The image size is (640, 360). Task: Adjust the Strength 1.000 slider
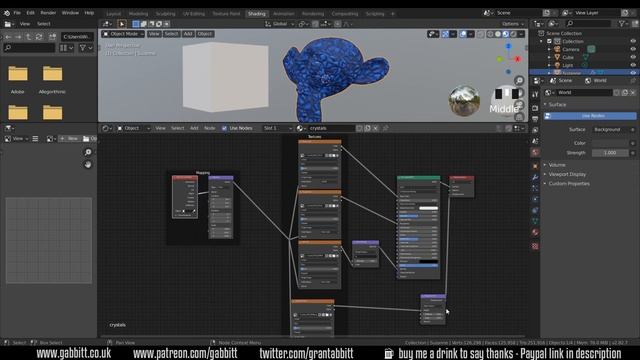[609, 153]
